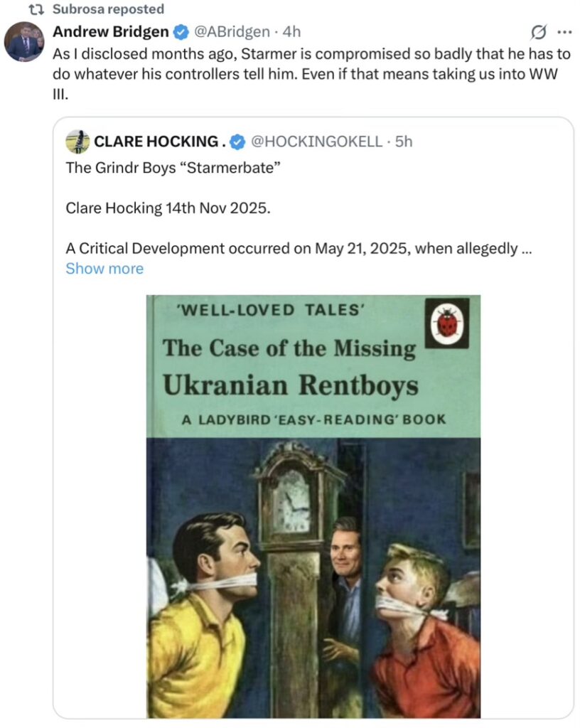Expand quoted post with "Show more"
The height and width of the screenshot is (728, 580).
click(104, 269)
